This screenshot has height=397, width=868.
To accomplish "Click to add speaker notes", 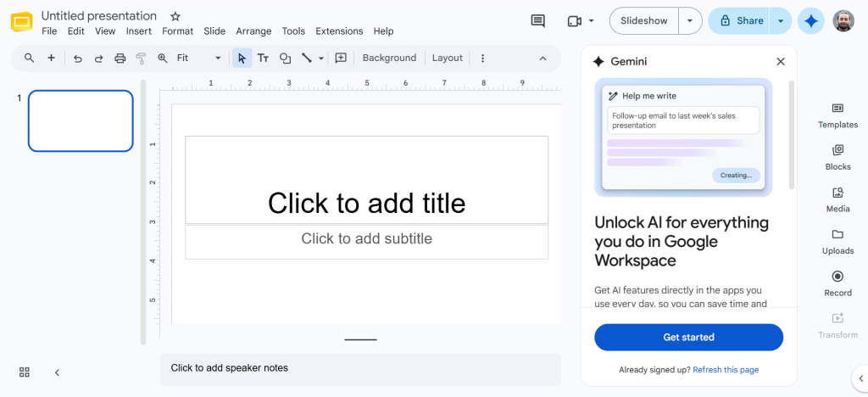I will [360, 370].
